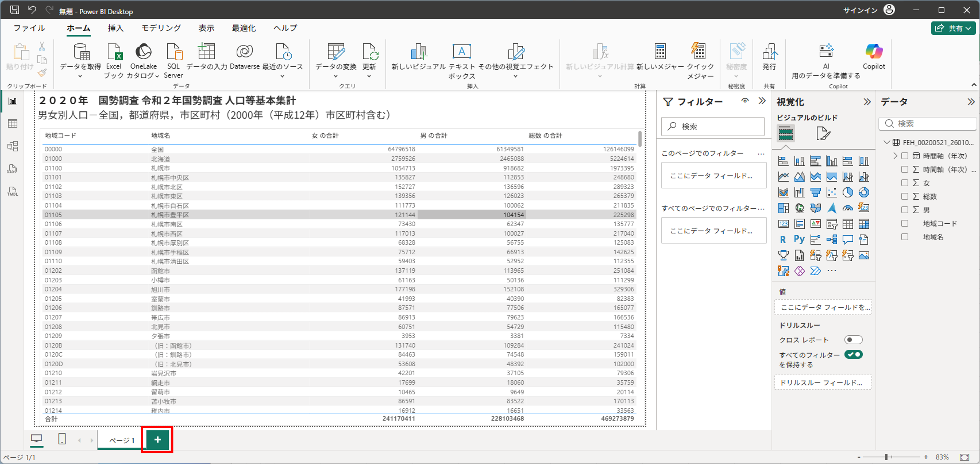Screen dimensions: 980x464
Task: Click the zoom slider in status bar
Action: point(886,457)
